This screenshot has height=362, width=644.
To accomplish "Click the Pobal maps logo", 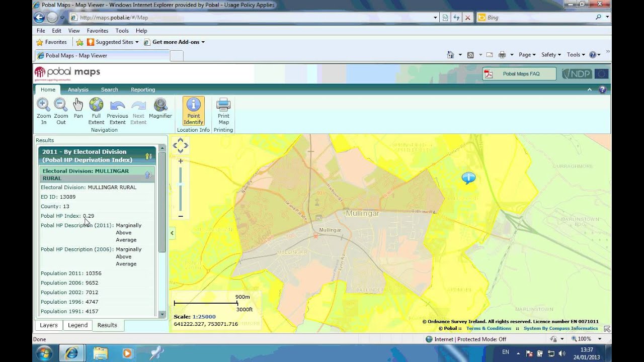I will coord(67,73).
